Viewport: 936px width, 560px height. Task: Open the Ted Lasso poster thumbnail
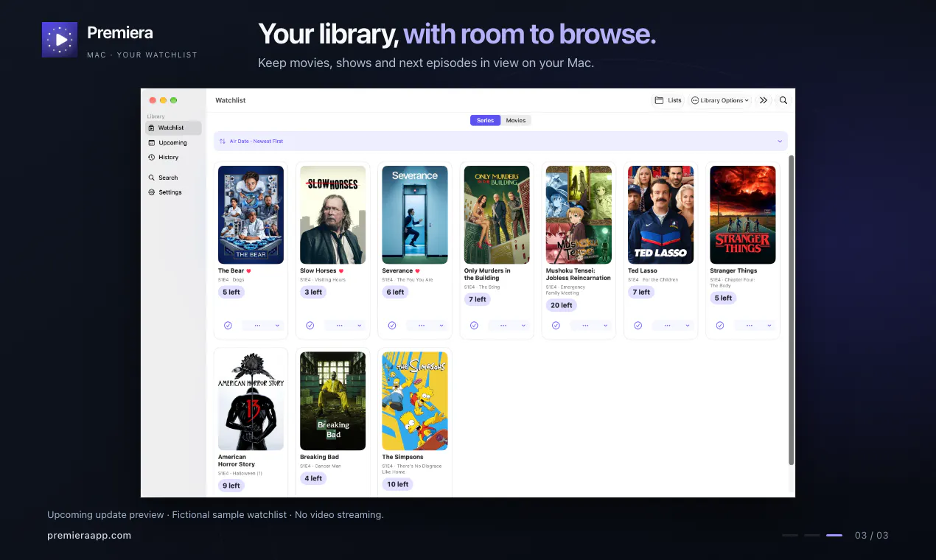pos(661,214)
